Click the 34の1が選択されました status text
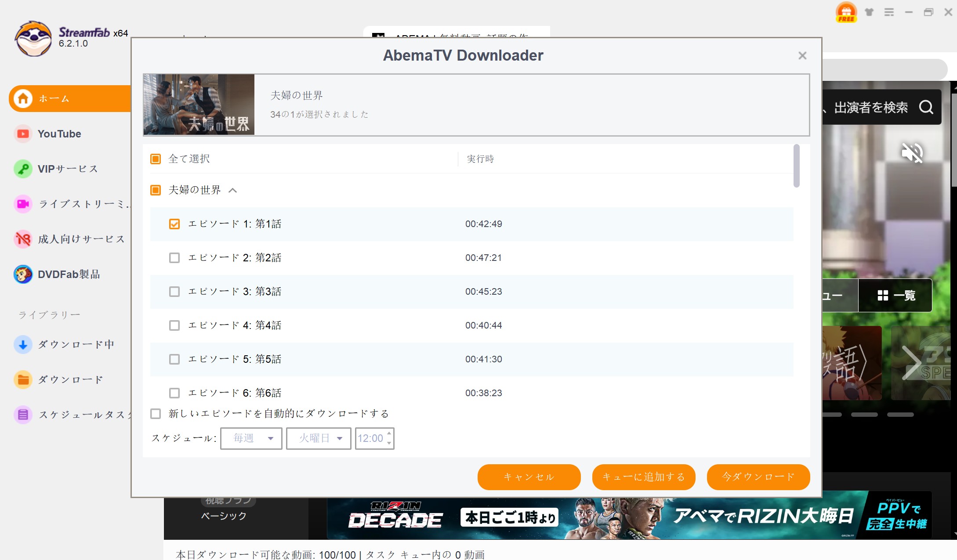Image resolution: width=957 pixels, height=560 pixels. (x=319, y=115)
